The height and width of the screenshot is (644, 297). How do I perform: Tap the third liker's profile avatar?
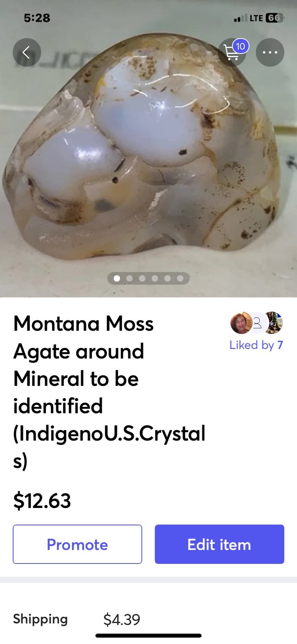click(x=273, y=323)
